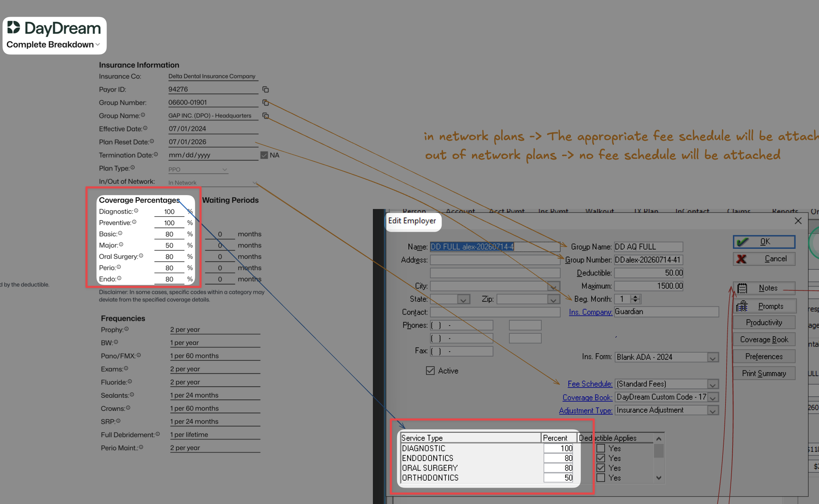Click the Coverage Book side button
Image resolution: width=819 pixels, height=504 pixels.
(764, 340)
